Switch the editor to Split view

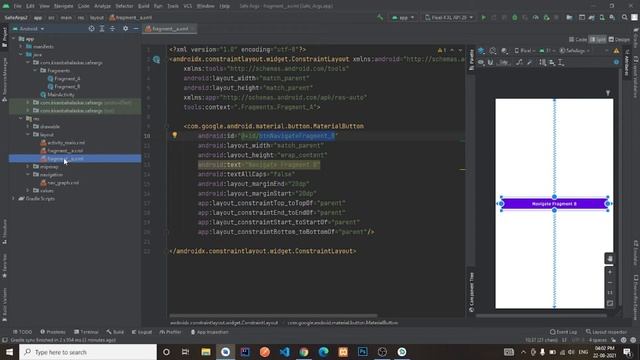tap(598, 40)
